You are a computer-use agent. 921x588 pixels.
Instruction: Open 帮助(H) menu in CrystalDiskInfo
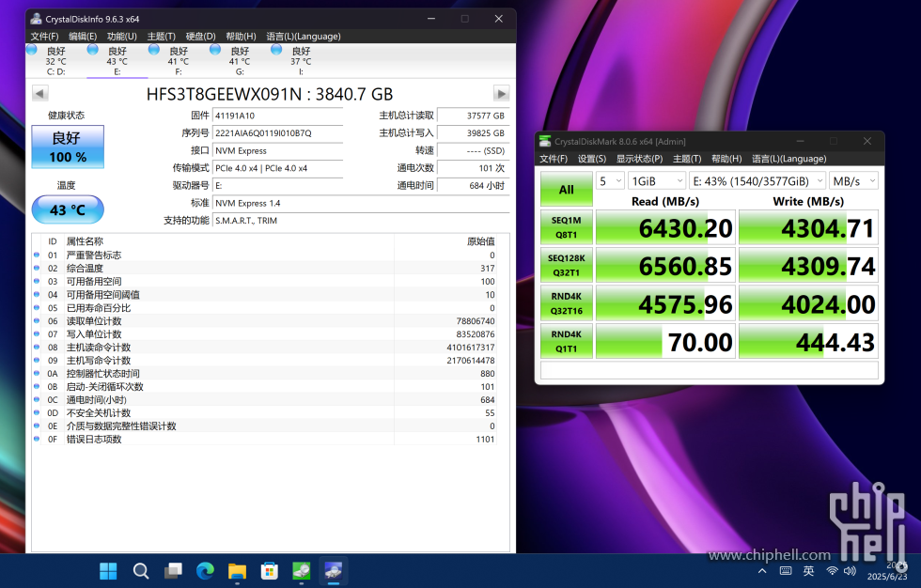tap(241, 37)
